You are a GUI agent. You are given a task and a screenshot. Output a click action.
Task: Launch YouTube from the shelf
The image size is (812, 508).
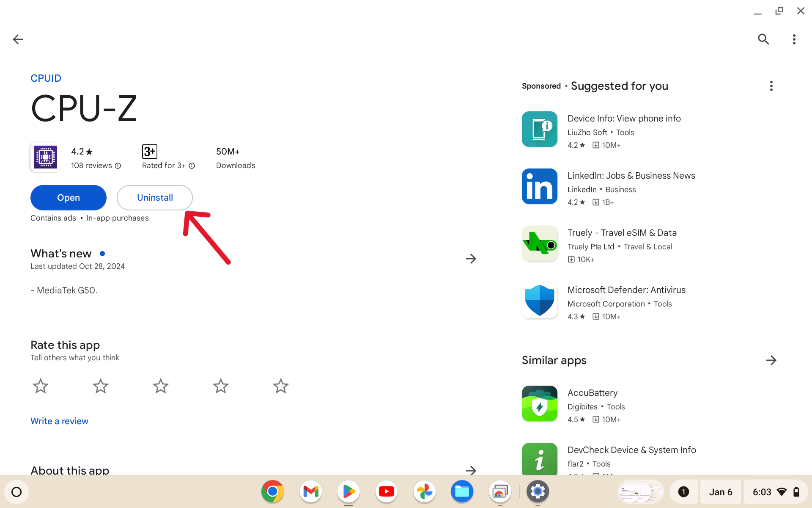coord(387,491)
